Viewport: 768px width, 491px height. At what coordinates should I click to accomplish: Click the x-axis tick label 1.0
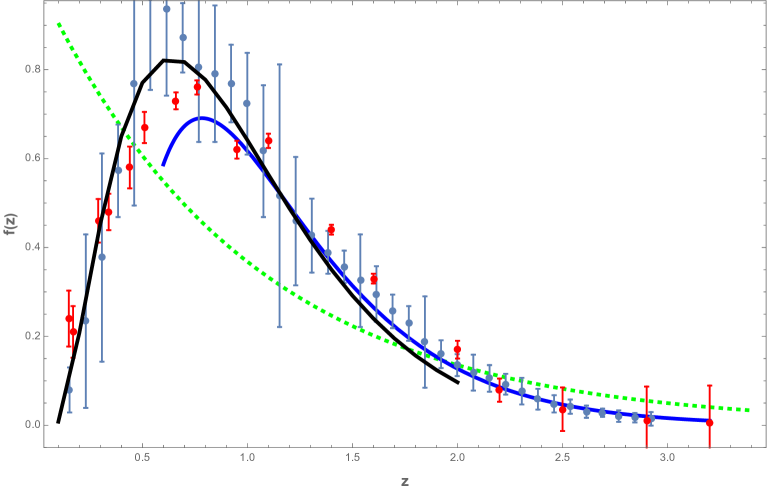[247, 458]
